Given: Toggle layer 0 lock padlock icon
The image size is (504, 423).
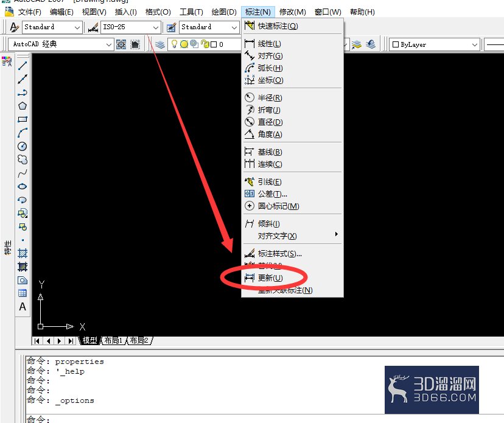Looking at the screenshot, I should pyautogui.click(x=205, y=44).
